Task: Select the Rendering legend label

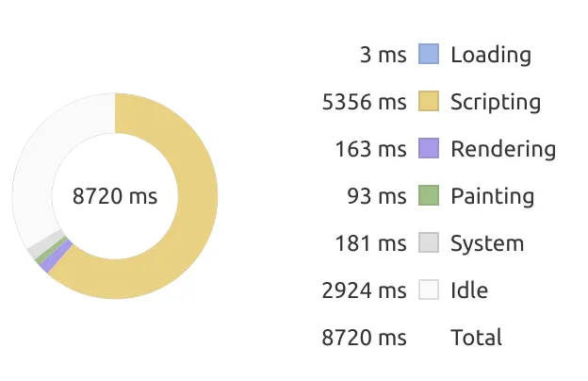Action: click(503, 149)
